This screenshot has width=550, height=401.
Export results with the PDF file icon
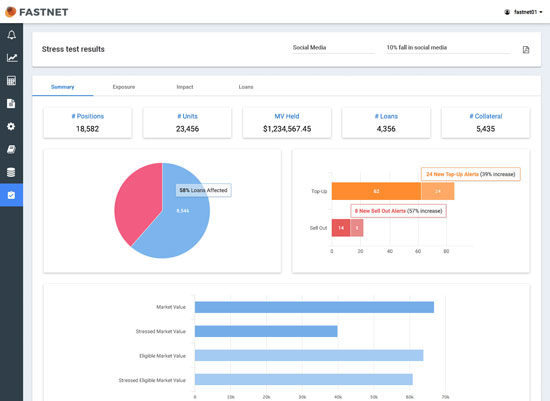tap(526, 49)
